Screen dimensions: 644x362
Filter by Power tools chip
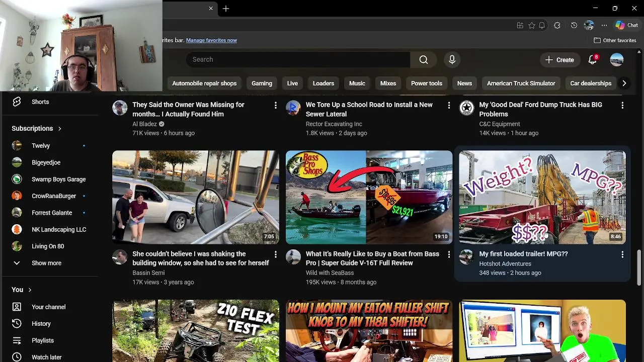click(x=427, y=83)
